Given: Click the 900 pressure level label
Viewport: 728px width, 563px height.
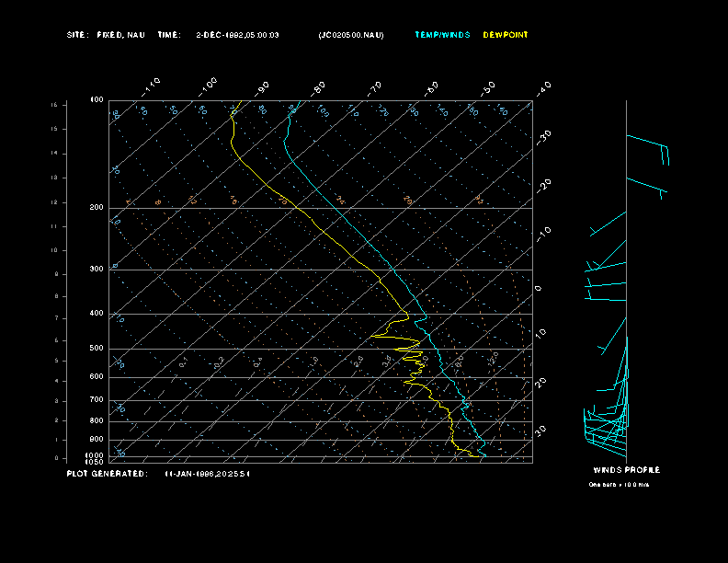Looking at the screenshot, I should pos(97,440).
